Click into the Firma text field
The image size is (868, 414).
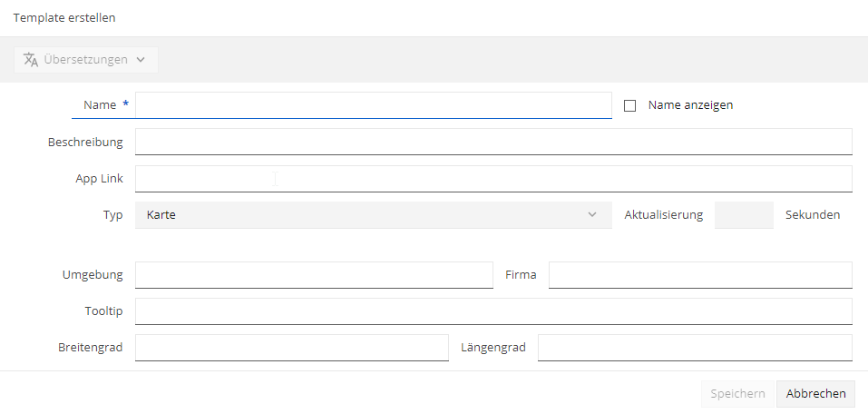[x=700, y=275]
